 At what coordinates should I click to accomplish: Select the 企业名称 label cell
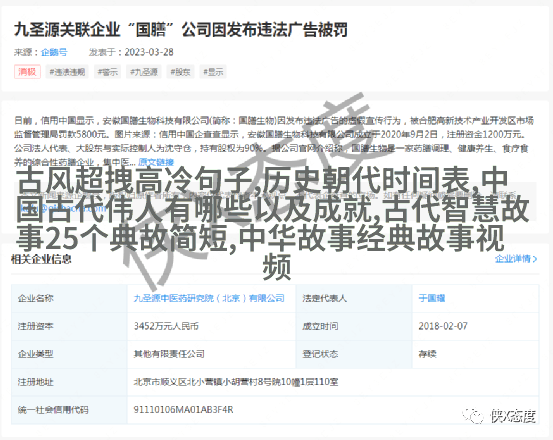tap(69, 298)
